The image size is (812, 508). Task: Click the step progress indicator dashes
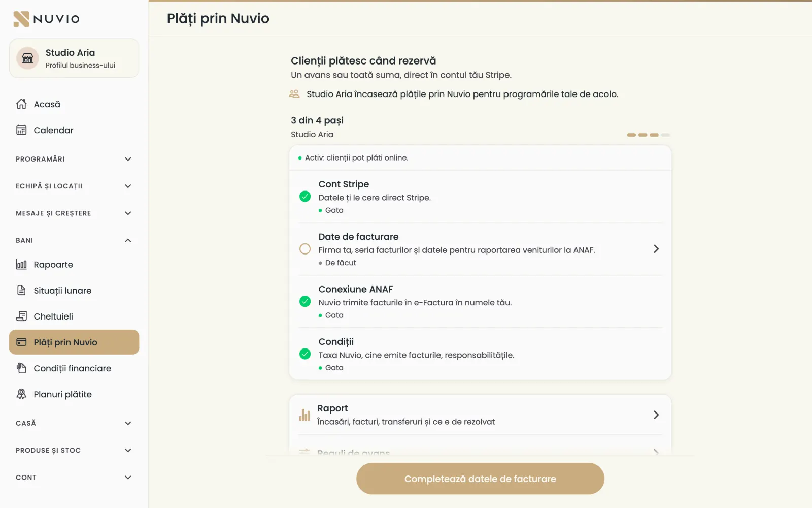coord(649,135)
